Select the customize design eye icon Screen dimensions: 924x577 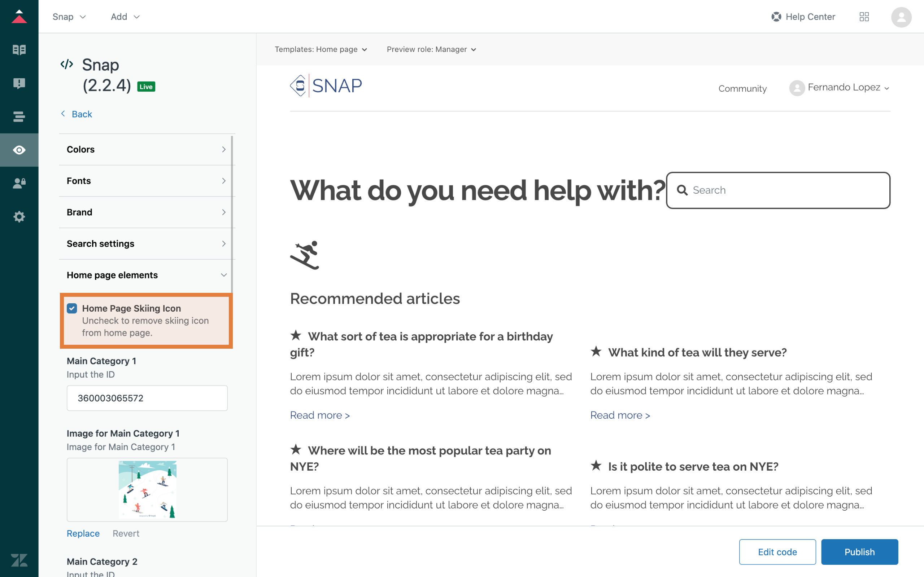pos(19,150)
